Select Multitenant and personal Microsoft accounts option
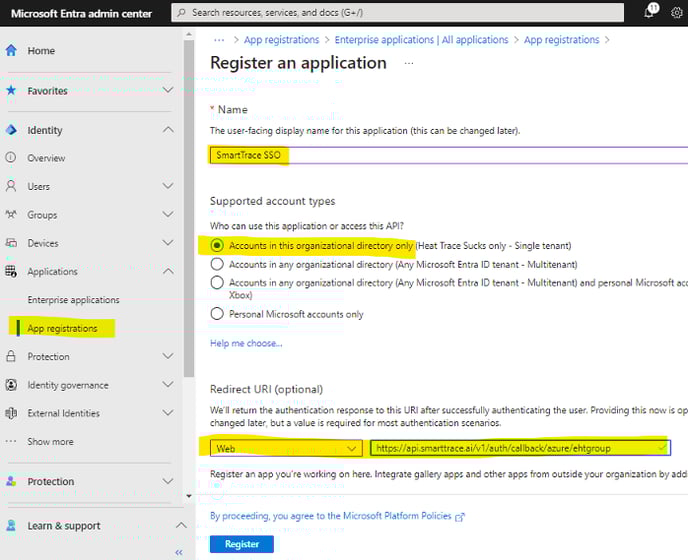688x560 pixels. pos(217,282)
